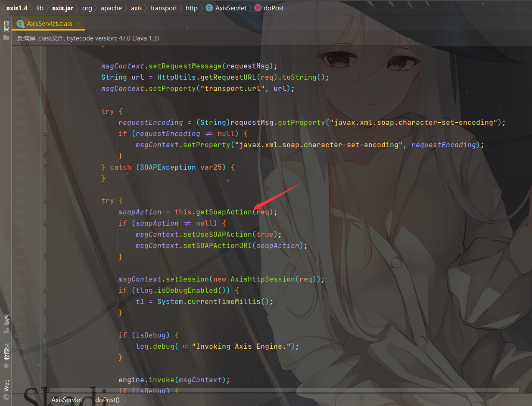The image size is (532, 406).
Task: Click the fold end marker at line 399
Action: click(46, 313)
